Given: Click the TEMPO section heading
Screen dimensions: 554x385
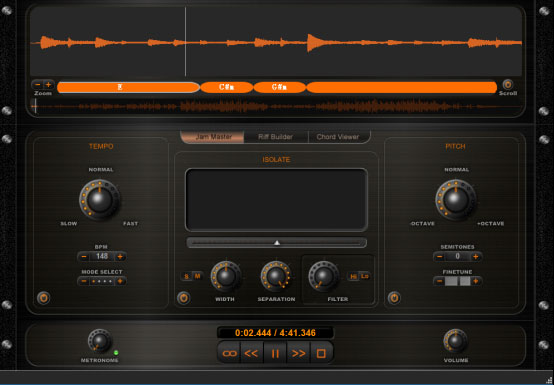Looking at the screenshot, I should click(101, 146).
